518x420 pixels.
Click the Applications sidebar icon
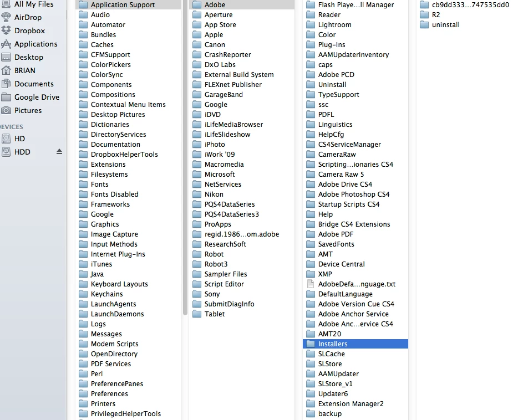point(6,44)
